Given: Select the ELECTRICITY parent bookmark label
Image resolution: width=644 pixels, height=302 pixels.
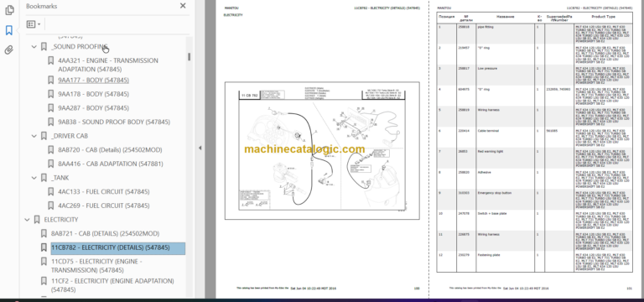Looking at the screenshot, I should click(60, 220).
